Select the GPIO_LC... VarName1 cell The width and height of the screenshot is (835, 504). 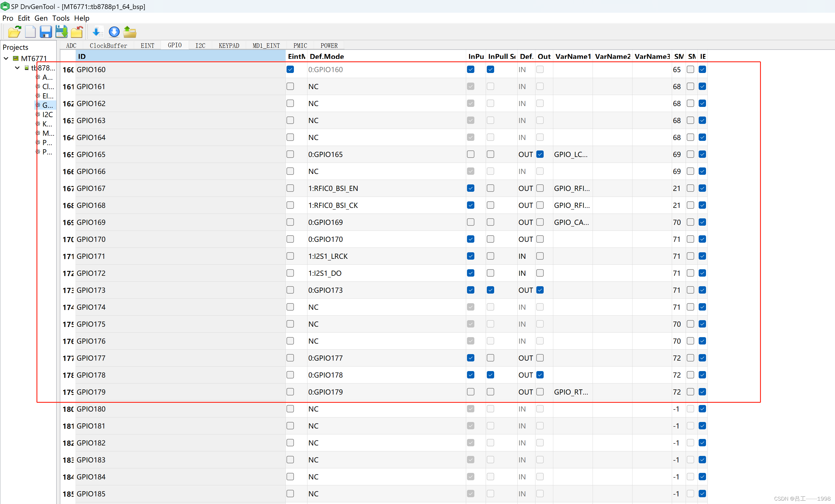click(573, 154)
